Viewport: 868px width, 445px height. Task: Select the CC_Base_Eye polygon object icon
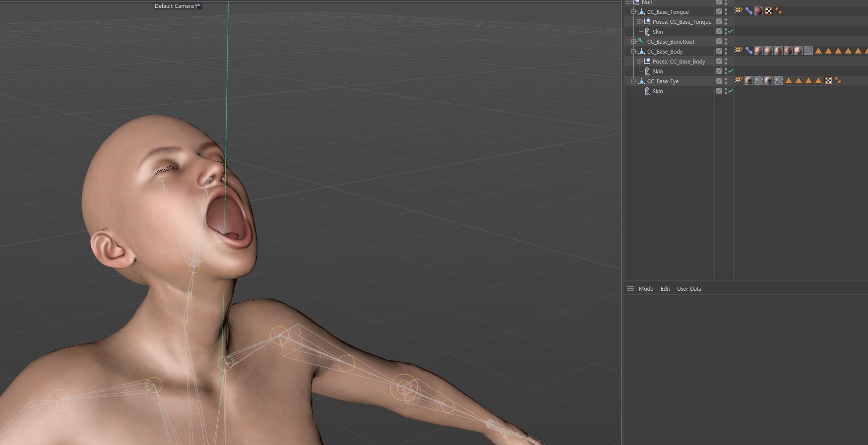click(641, 81)
